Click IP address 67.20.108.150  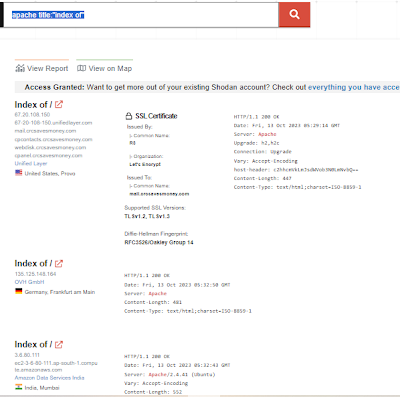click(x=32, y=114)
